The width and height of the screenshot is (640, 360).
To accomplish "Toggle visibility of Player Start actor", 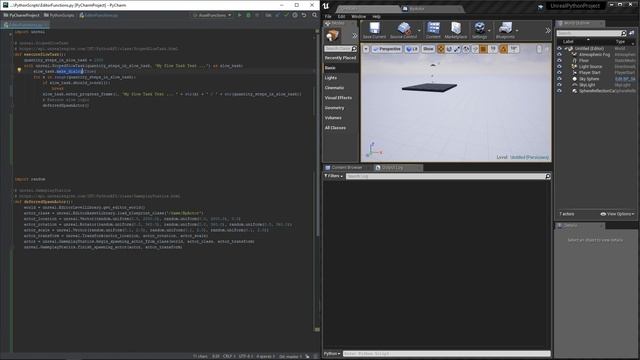I will coord(559,73).
